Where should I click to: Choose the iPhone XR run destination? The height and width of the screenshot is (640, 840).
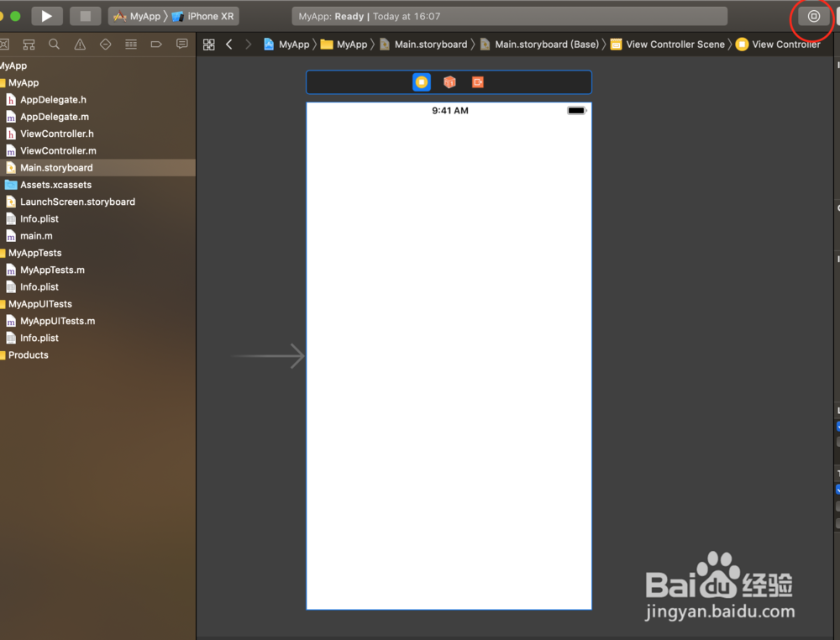pyautogui.click(x=202, y=16)
